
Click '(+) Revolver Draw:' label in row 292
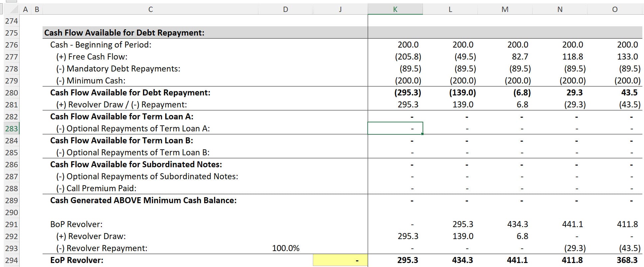tap(91, 236)
